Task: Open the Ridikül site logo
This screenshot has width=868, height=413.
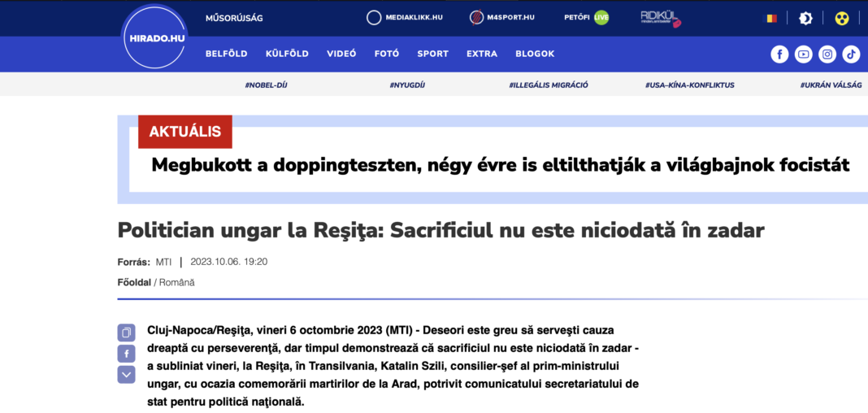Action: coord(661,19)
